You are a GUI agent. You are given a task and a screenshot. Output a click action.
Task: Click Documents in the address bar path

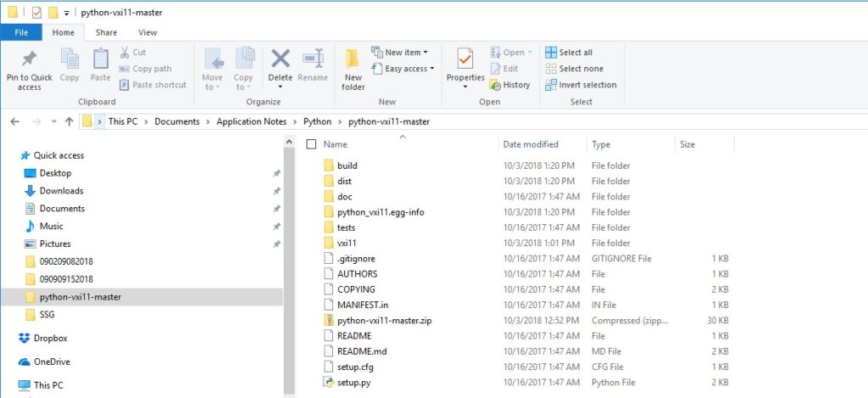[176, 121]
